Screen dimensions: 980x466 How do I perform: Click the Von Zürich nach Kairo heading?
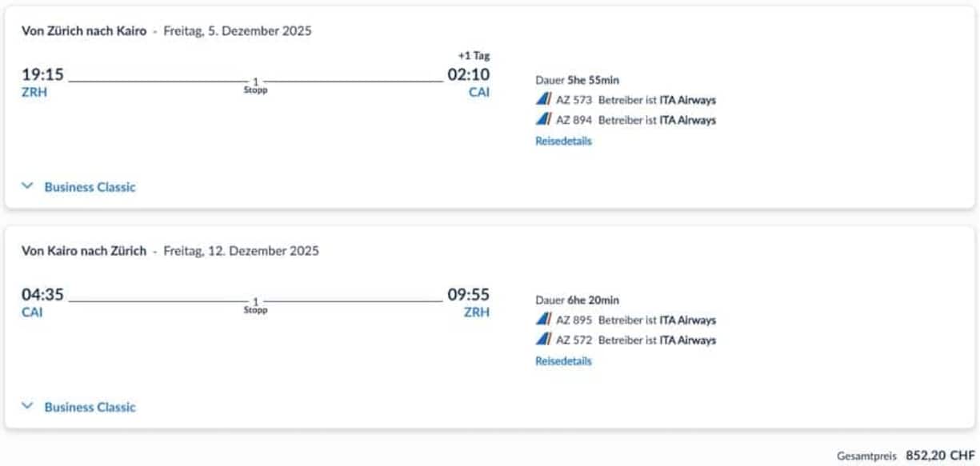(84, 31)
